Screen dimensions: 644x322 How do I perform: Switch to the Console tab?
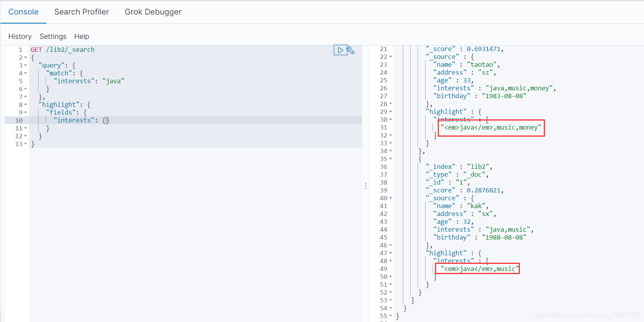[23, 12]
